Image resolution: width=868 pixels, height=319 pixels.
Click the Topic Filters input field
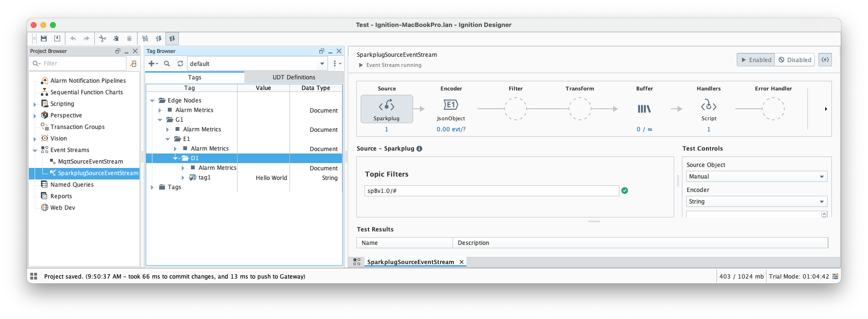coord(491,191)
